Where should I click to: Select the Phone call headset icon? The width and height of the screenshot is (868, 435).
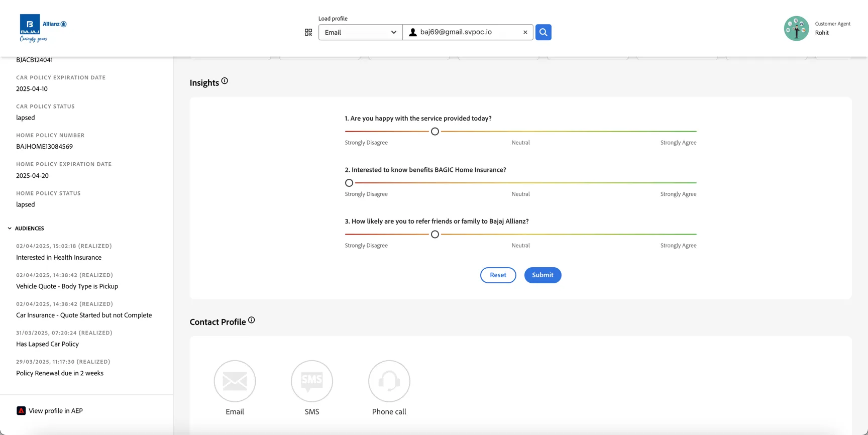[389, 381]
